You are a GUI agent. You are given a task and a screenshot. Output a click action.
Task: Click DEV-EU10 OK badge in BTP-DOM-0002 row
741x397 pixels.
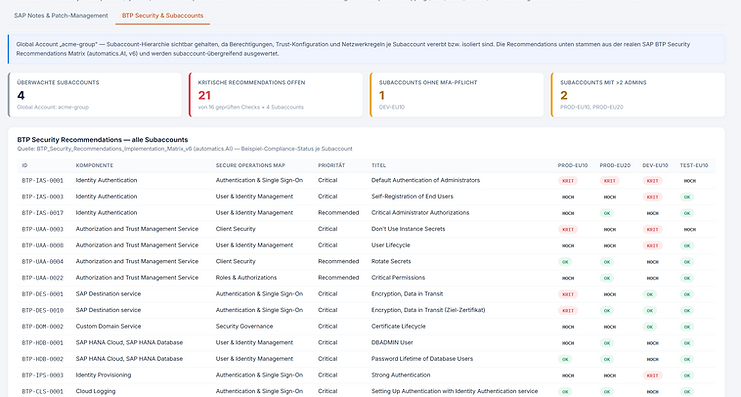pyautogui.click(x=649, y=327)
